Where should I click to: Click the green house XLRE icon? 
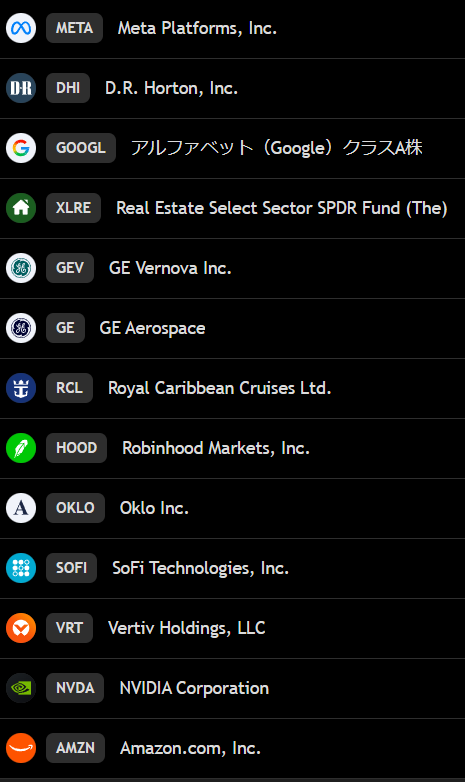pyautogui.click(x=21, y=208)
